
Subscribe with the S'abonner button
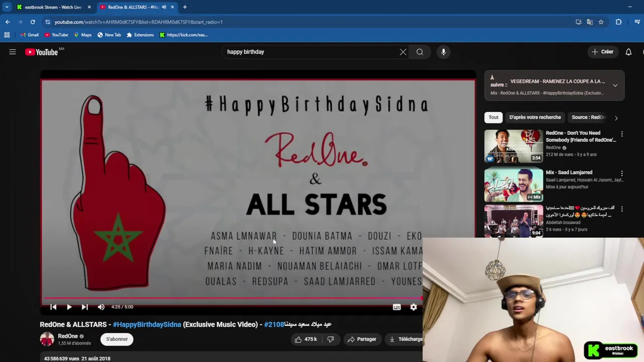[117, 339]
